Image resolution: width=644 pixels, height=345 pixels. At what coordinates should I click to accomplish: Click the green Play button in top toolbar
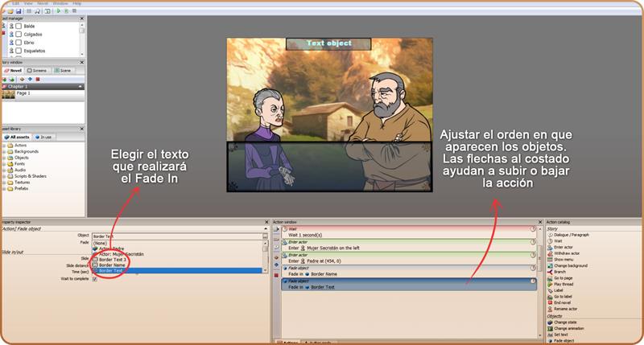[x=58, y=11]
